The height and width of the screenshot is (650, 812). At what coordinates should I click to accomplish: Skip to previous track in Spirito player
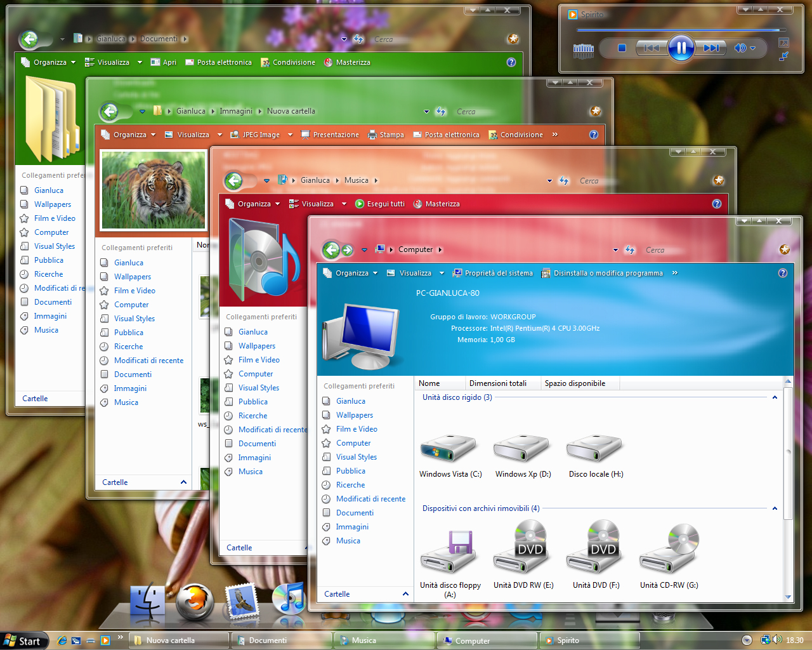point(651,48)
